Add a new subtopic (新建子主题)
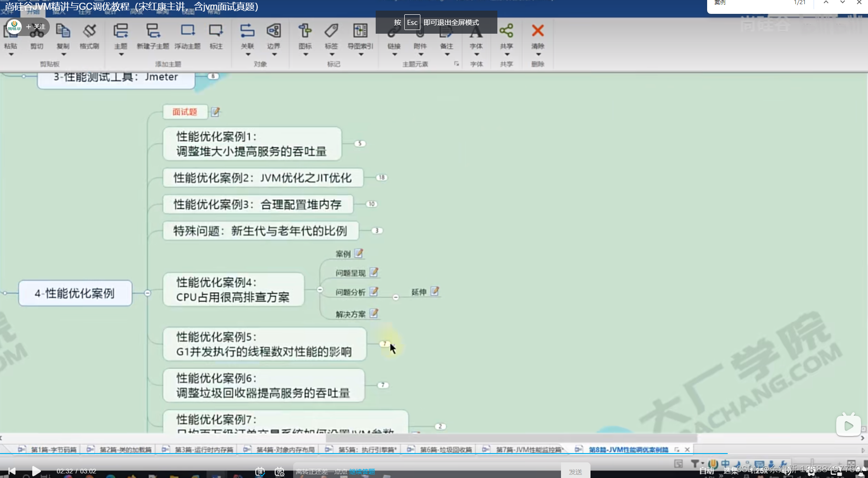The image size is (868, 478). click(x=153, y=31)
